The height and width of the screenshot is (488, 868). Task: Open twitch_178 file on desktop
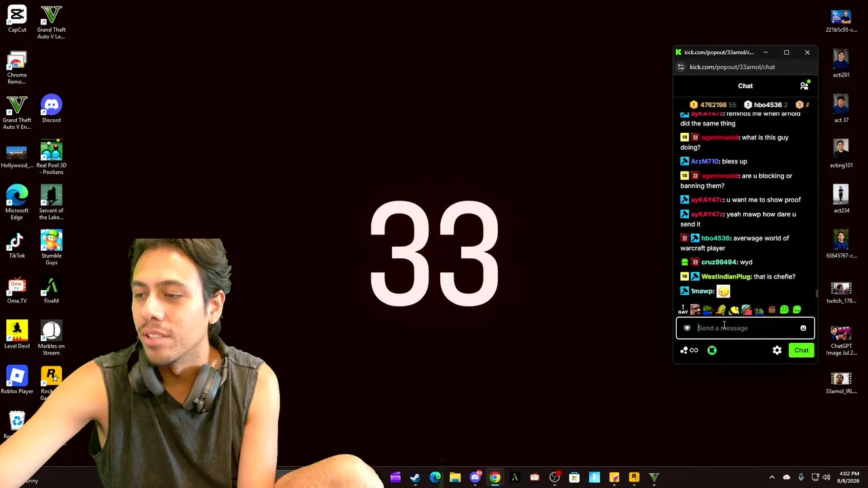(x=841, y=293)
